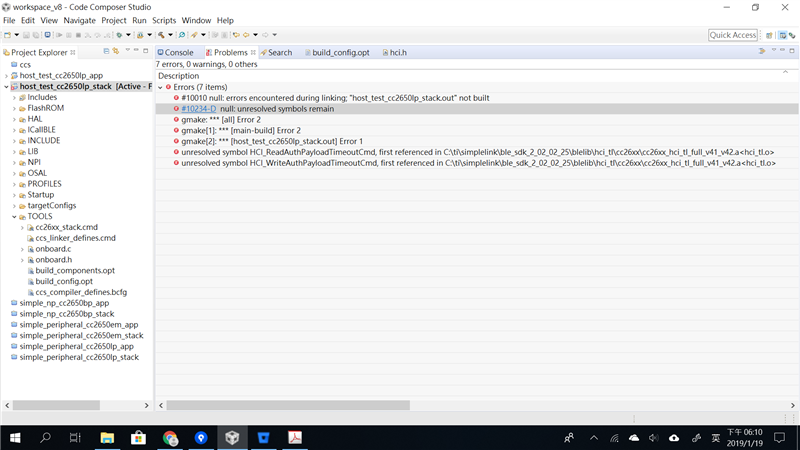Open the Project Explorer view menu

[x=128, y=50]
